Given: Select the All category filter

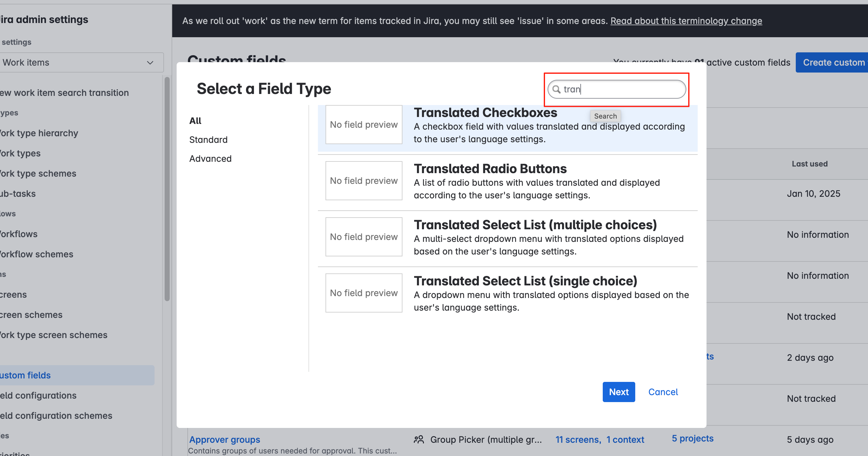Looking at the screenshot, I should tap(195, 120).
